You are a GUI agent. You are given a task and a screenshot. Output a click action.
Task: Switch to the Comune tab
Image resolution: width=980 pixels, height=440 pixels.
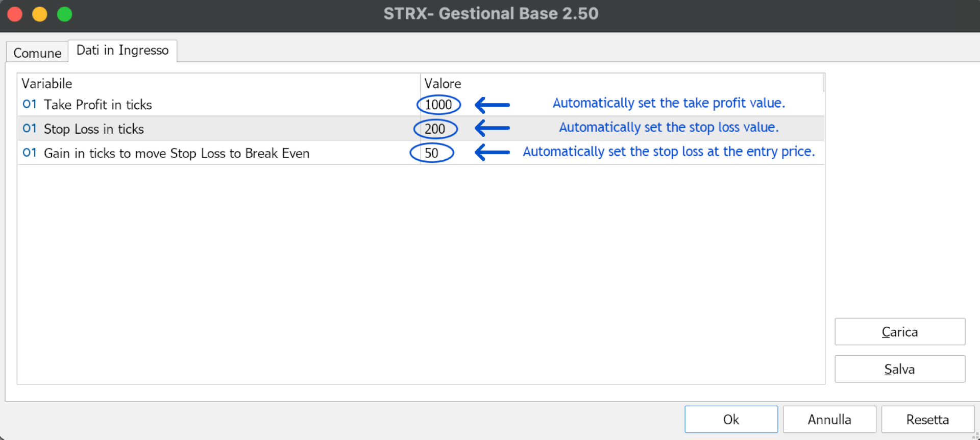click(x=37, y=52)
